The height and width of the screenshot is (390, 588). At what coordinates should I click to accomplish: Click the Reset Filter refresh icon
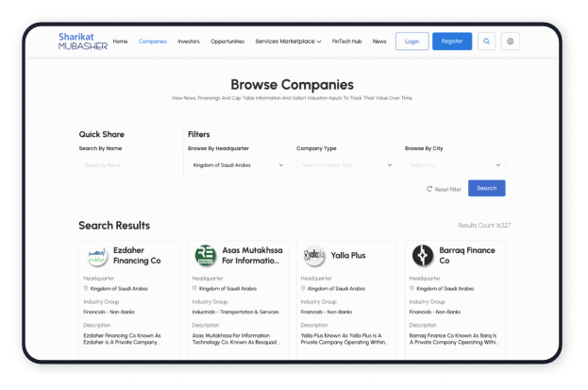coord(429,189)
